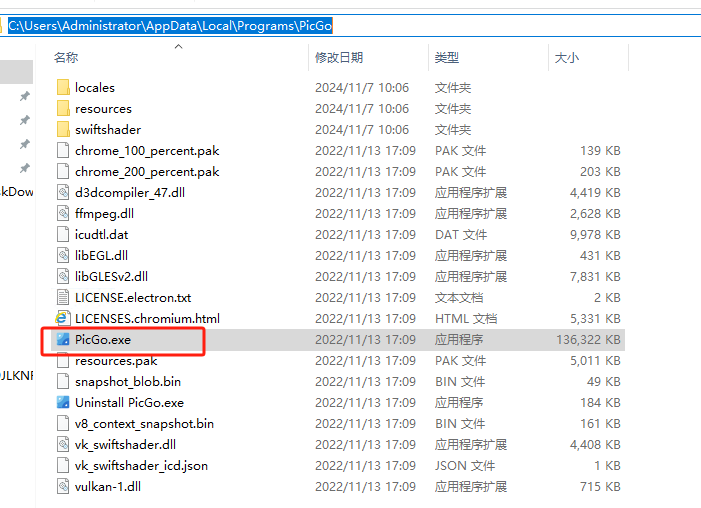
Task: Select the v8_context_snapshot.bin file name
Action: click(x=144, y=424)
